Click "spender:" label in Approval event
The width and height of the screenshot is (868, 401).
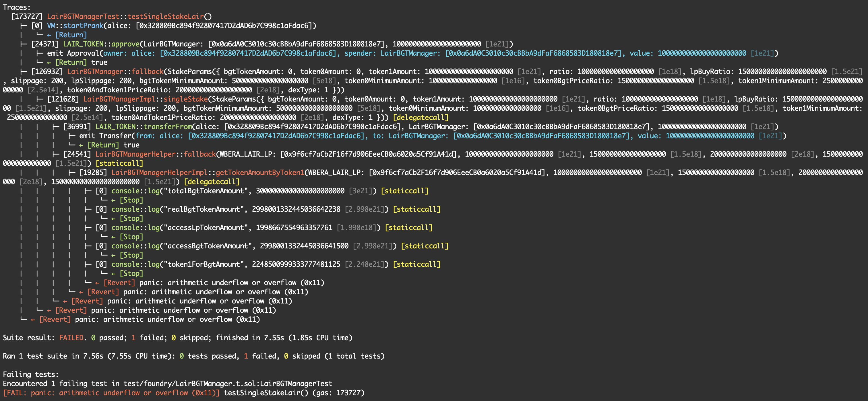[360, 53]
